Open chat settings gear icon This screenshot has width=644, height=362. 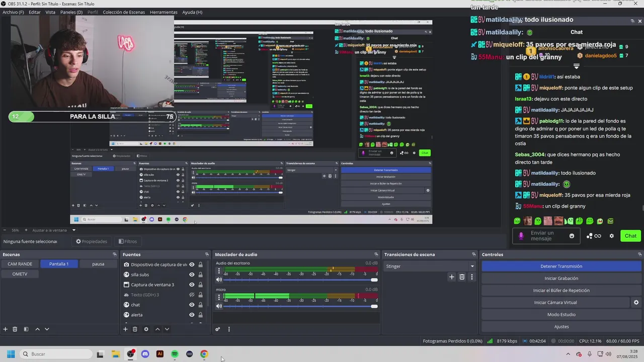tap(612, 236)
